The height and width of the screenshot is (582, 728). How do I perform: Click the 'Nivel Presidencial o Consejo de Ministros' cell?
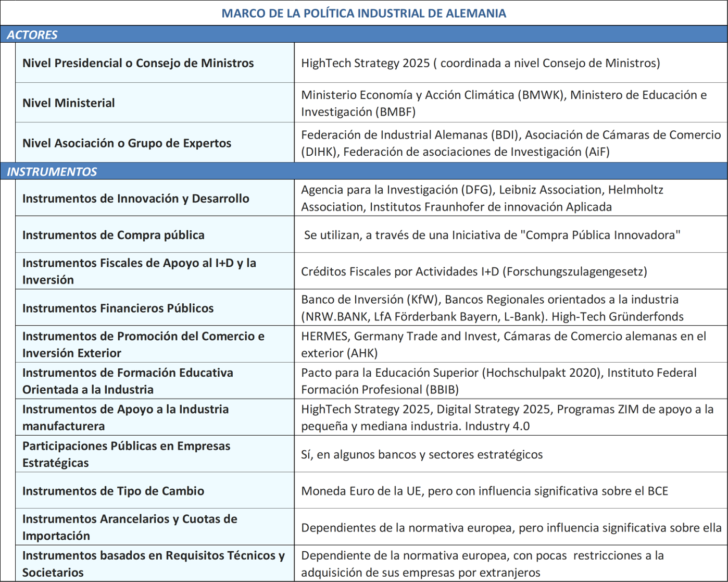[138, 63]
